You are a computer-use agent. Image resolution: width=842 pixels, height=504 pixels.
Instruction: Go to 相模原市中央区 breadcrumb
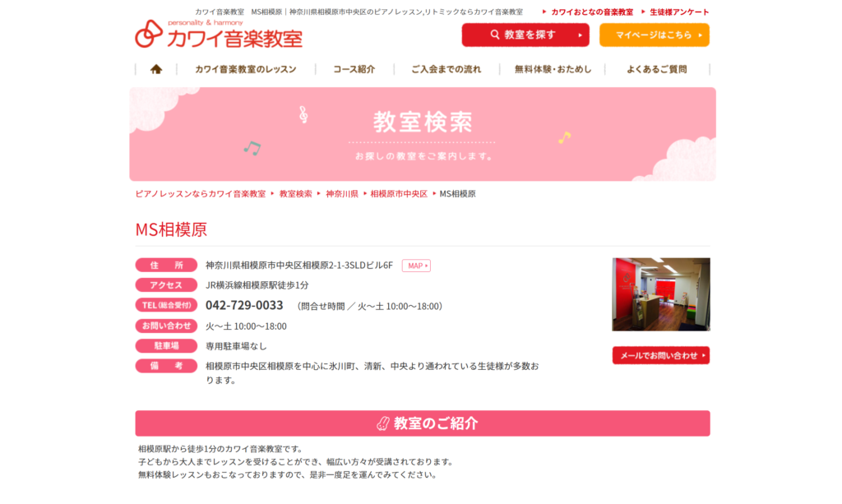(x=399, y=194)
